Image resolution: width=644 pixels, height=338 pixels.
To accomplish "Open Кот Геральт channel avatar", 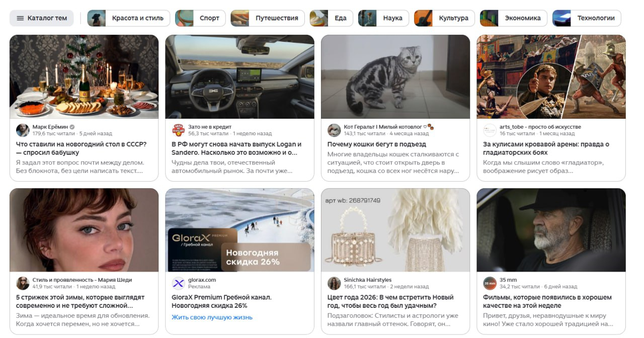I will click(x=334, y=130).
